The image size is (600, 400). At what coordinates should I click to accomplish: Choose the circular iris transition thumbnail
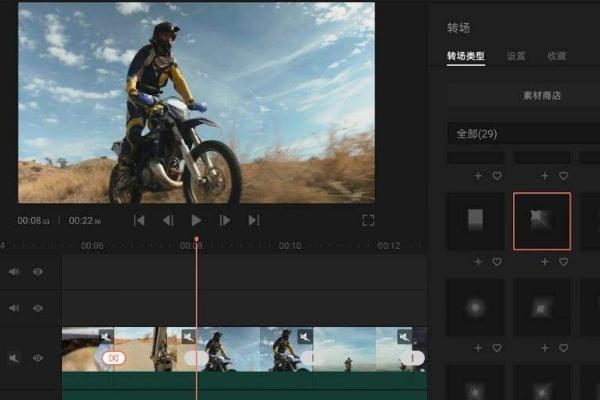(476, 307)
